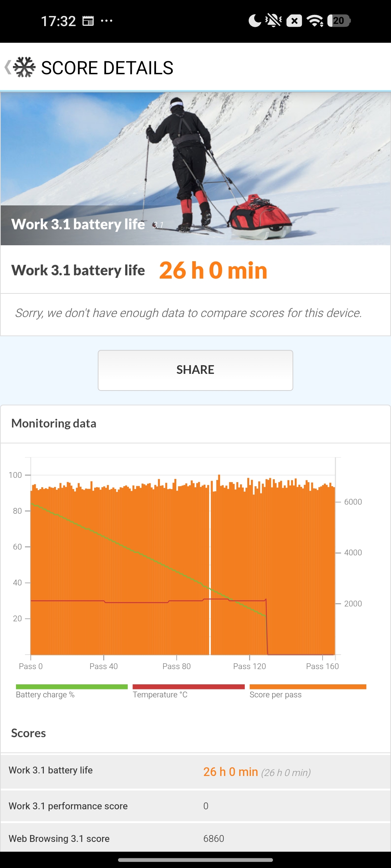
Task: Select the Work 3.1 performance score row
Action: [x=195, y=806]
